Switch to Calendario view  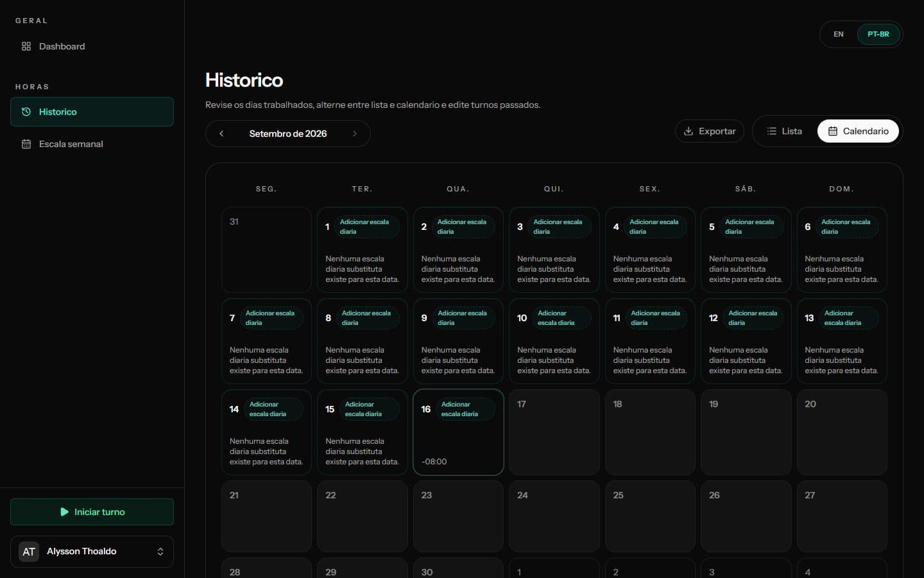point(858,131)
